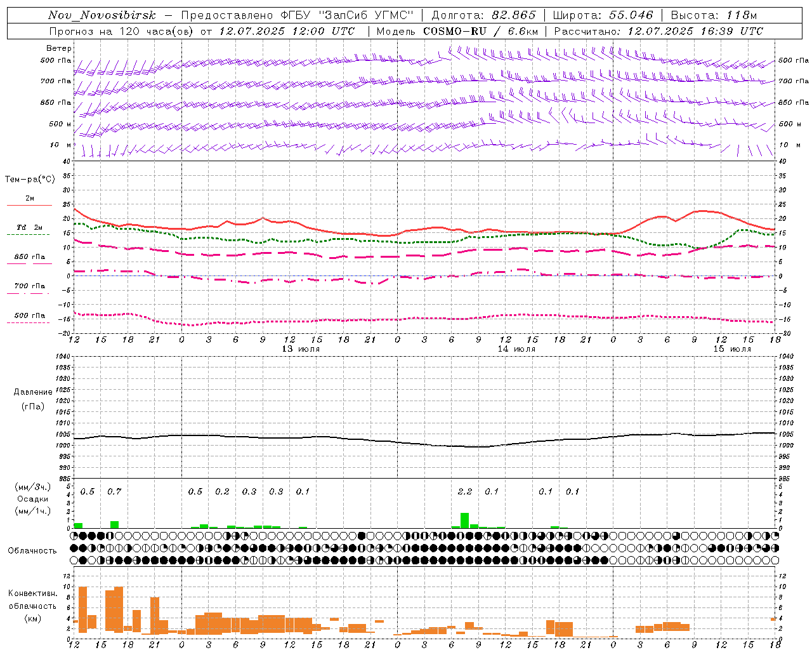Image resolution: width=812 pixels, height=650 pixels.
Task: Select the 'Широта: 55.046' header field
Action: pyautogui.click(x=603, y=15)
